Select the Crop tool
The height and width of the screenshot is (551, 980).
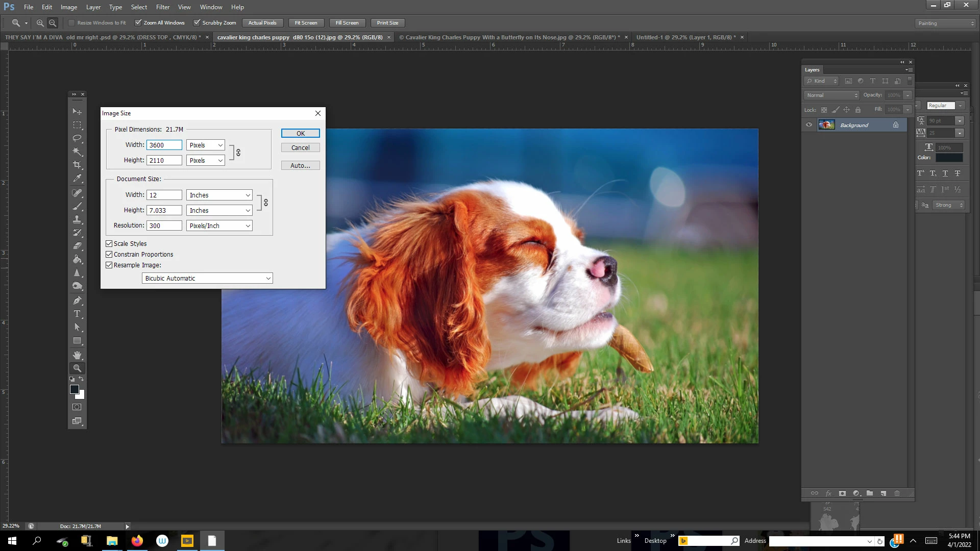77,165
